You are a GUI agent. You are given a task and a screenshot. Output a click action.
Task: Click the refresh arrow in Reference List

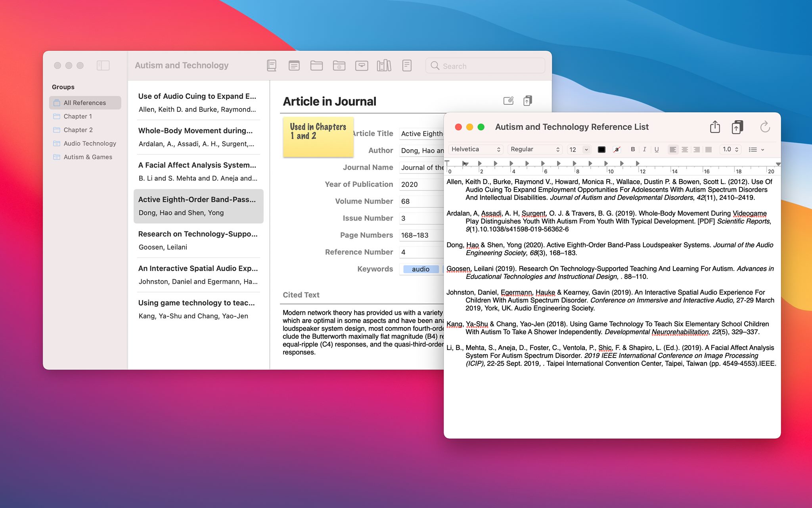[765, 127]
